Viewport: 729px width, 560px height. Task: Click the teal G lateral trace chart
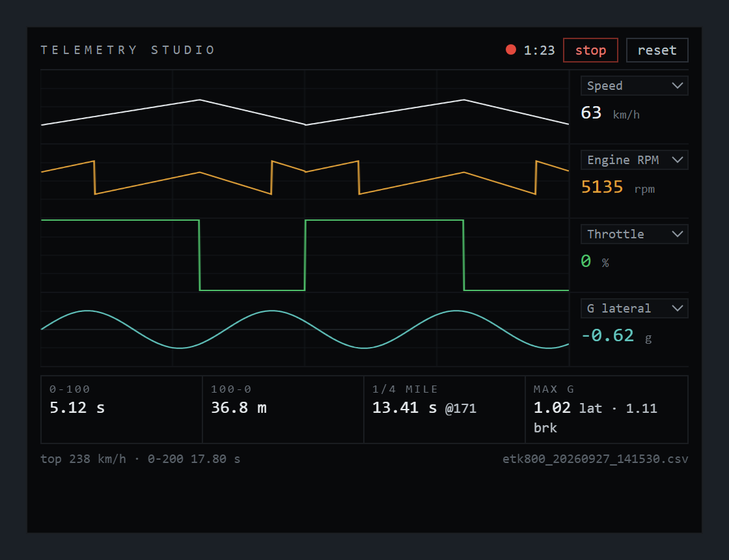[305, 329]
